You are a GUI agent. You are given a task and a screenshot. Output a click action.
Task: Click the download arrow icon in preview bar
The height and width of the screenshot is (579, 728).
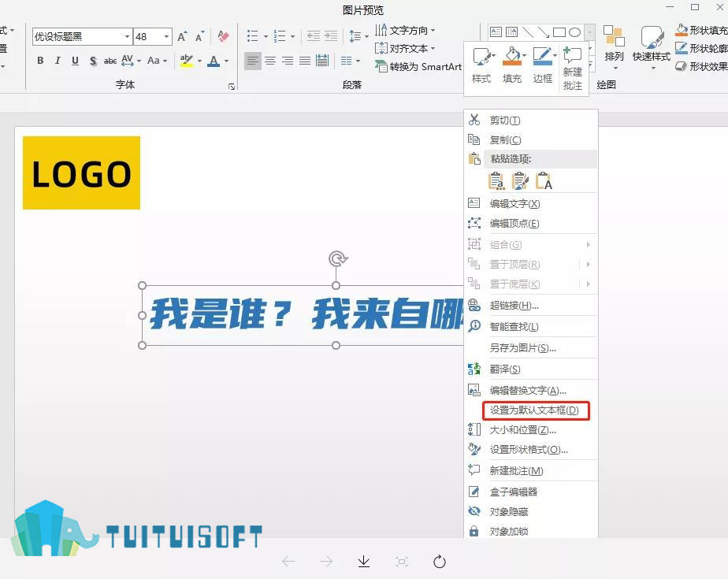364,562
